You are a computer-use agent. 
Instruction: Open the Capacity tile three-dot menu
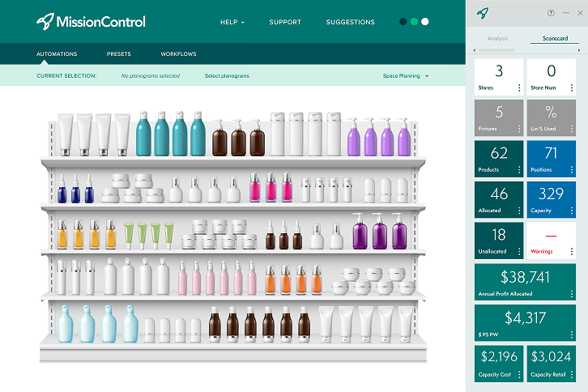[x=572, y=211]
